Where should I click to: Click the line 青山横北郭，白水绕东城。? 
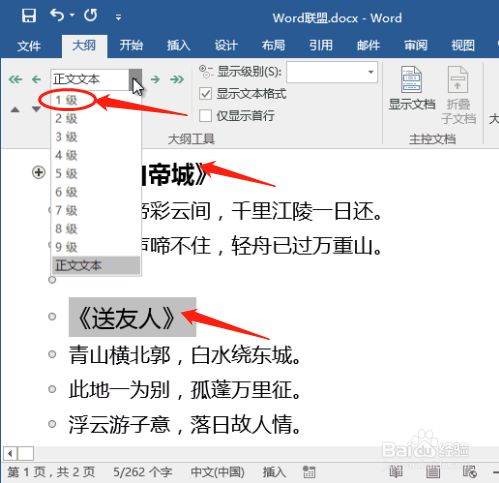(185, 355)
